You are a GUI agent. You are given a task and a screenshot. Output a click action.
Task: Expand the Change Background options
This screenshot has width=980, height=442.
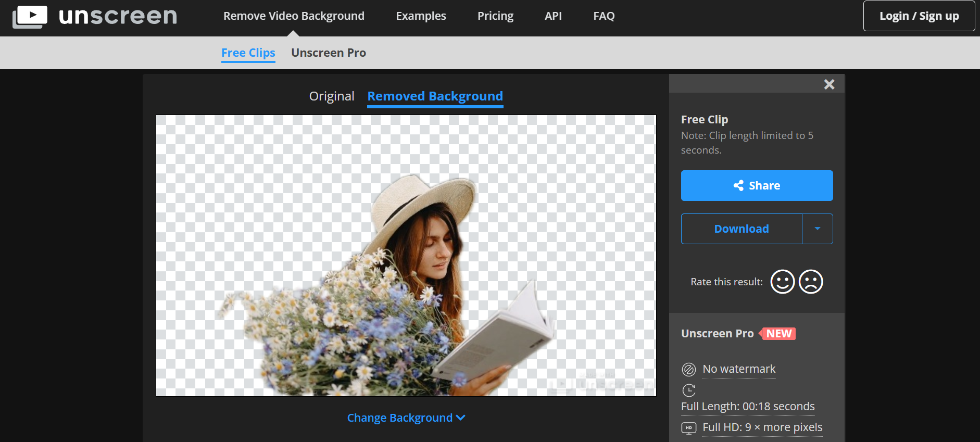406,418
